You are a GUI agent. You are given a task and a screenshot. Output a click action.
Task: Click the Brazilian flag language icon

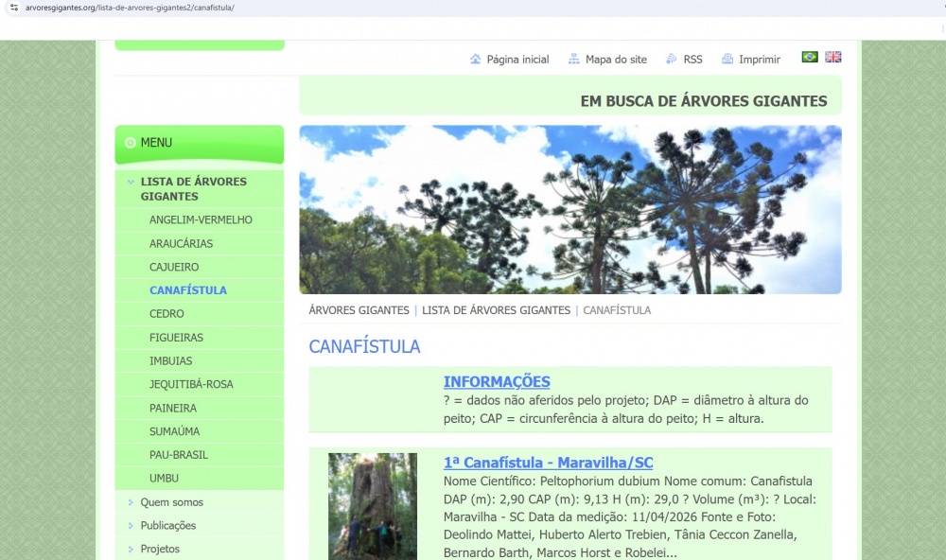pos(810,57)
